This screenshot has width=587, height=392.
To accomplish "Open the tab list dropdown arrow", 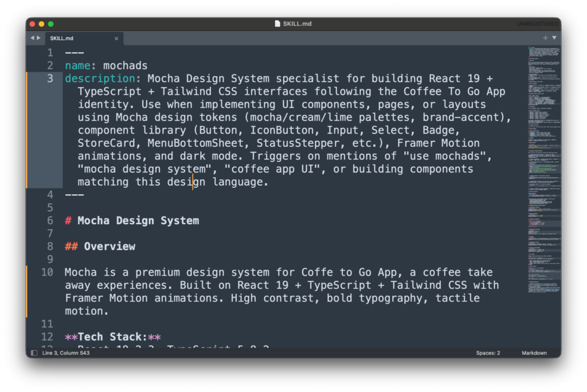I will (x=554, y=38).
